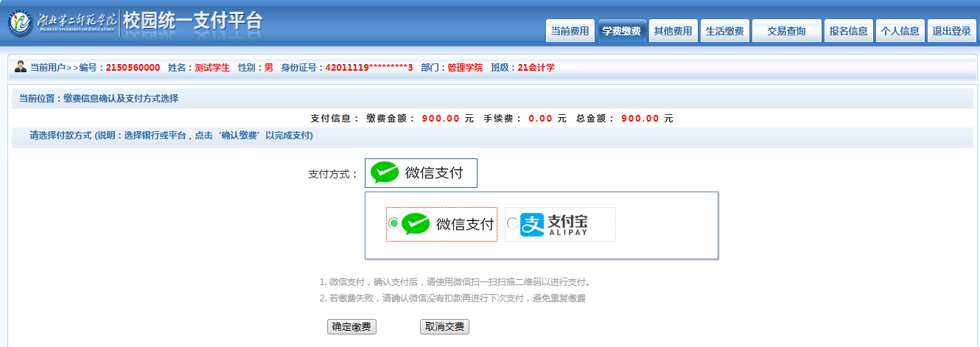Open the 当前费用 tab
This screenshot has height=347, width=980.
click(x=570, y=31)
